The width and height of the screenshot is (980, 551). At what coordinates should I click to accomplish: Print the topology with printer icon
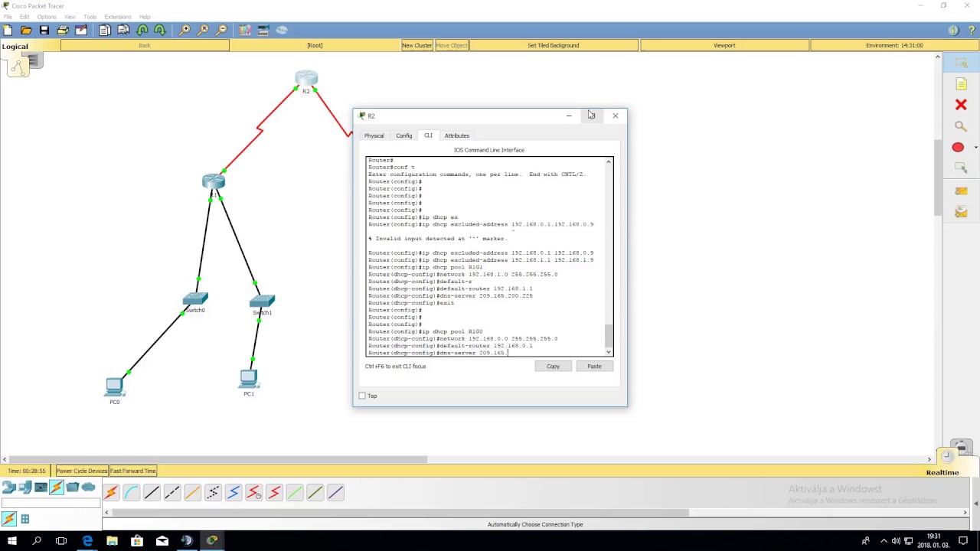point(63,30)
